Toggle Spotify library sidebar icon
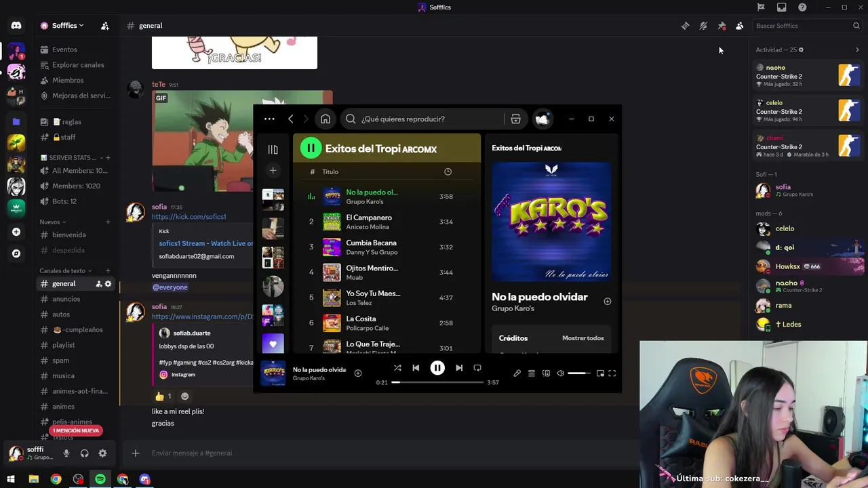The height and width of the screenshot is (488, 868). (x=273, y=149)
